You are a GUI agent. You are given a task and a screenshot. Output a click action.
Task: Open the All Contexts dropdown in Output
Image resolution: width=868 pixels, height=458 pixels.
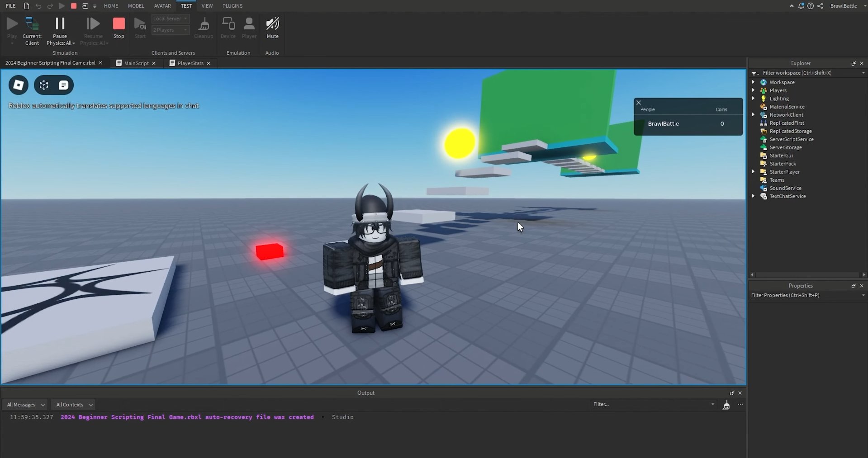[x=75, y=405]
